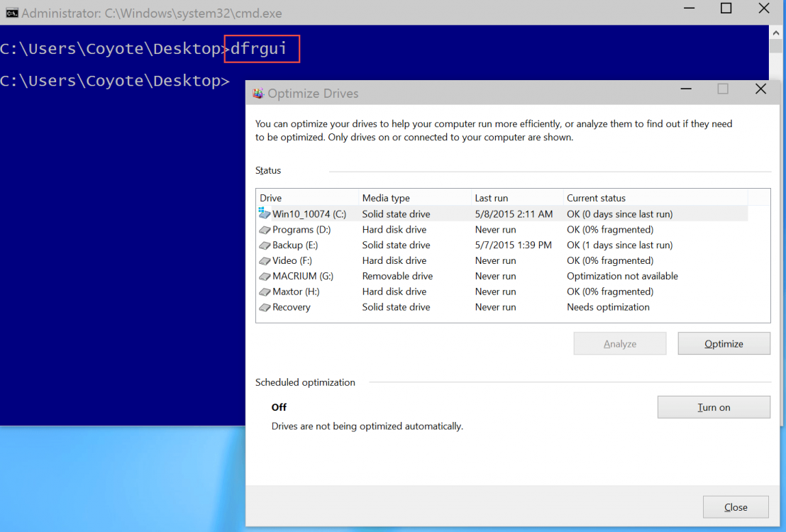Screen dimensions: 786x532
Task: Click the Close button at the bottom
Action: [736, 507]
